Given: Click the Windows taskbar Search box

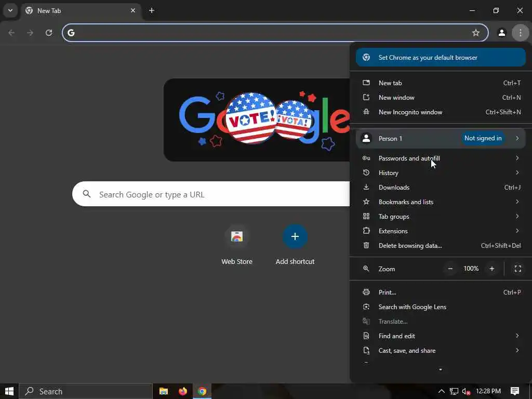Looking at the screenshot, I should point(86,391).
